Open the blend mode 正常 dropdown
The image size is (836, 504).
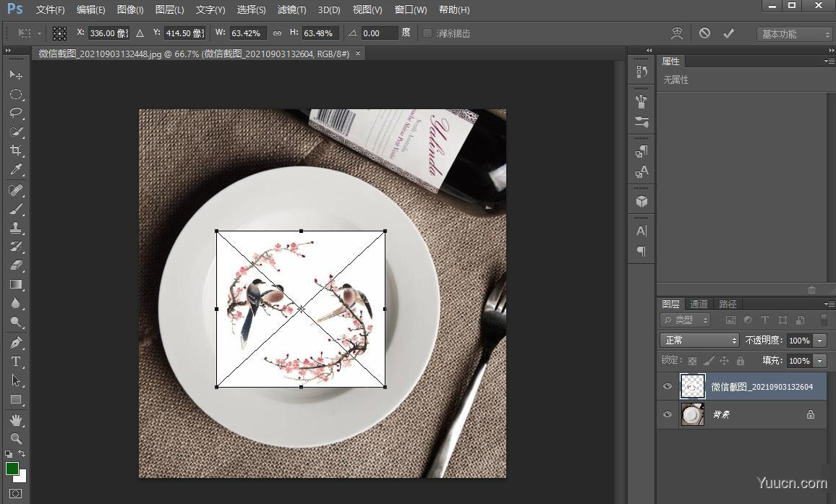699,340
